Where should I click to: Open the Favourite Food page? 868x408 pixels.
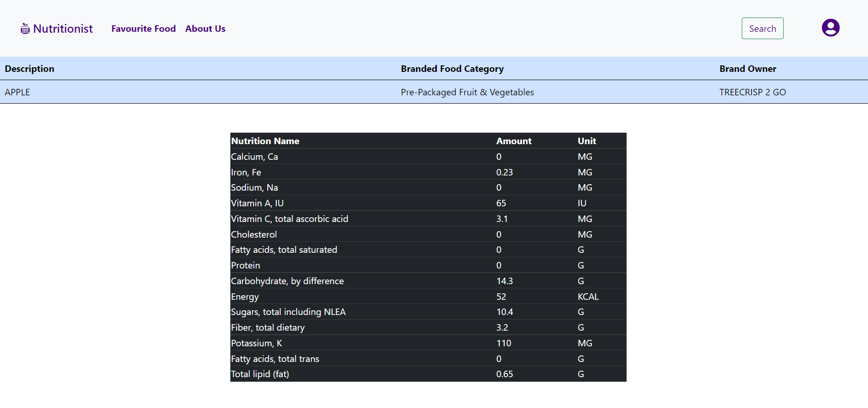(143, 29)
